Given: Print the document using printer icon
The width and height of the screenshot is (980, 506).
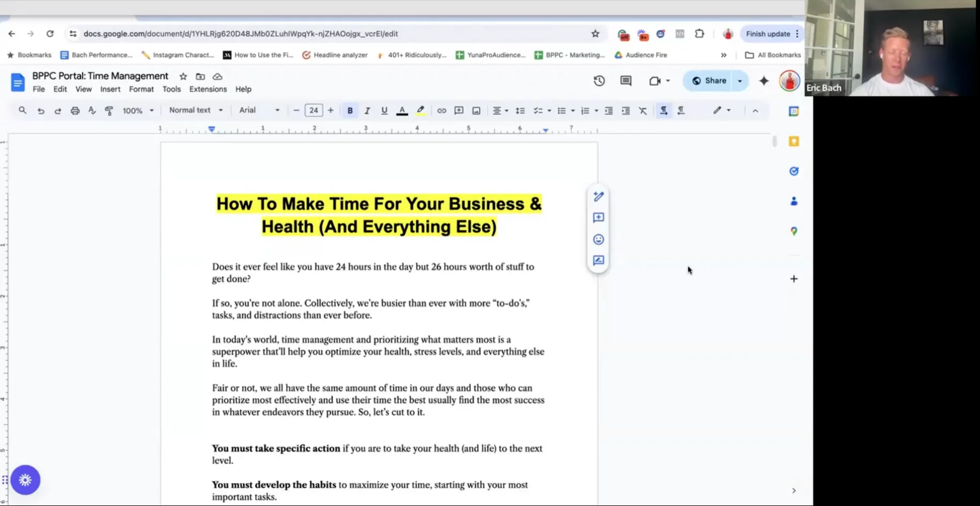Looking at the screenshot, I should point(75,111).
